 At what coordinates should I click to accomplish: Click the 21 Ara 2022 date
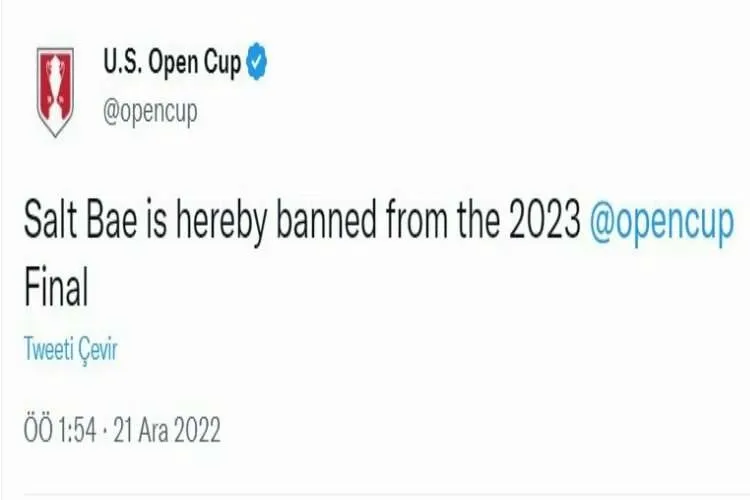pyautogui.click(x=166, y=430)
